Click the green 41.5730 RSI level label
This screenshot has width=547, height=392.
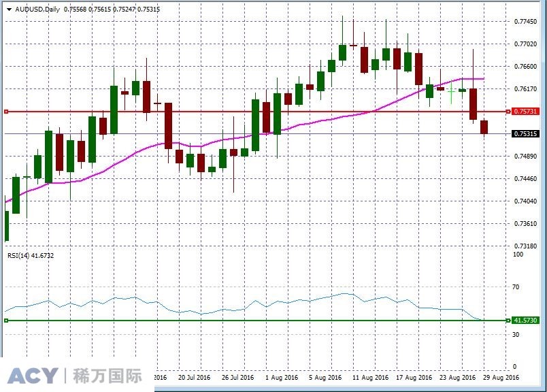(x=525, y=320)
